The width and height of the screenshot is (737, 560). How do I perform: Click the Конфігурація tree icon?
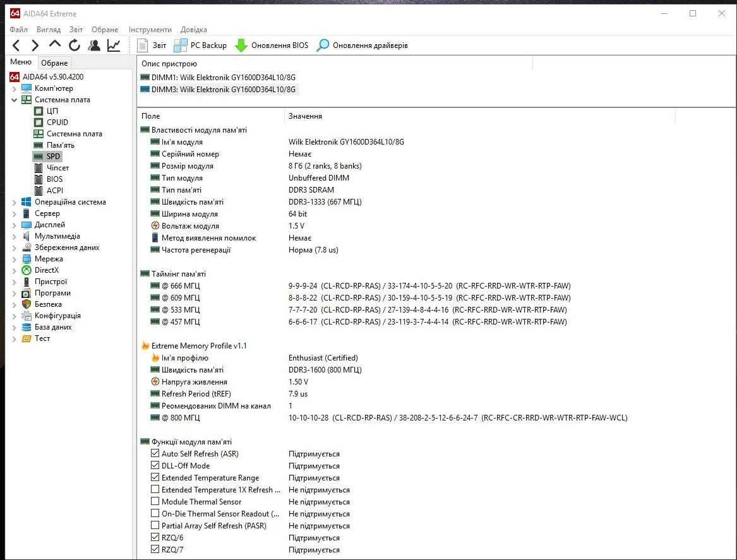pyautogui.click(x=27, y=316)
